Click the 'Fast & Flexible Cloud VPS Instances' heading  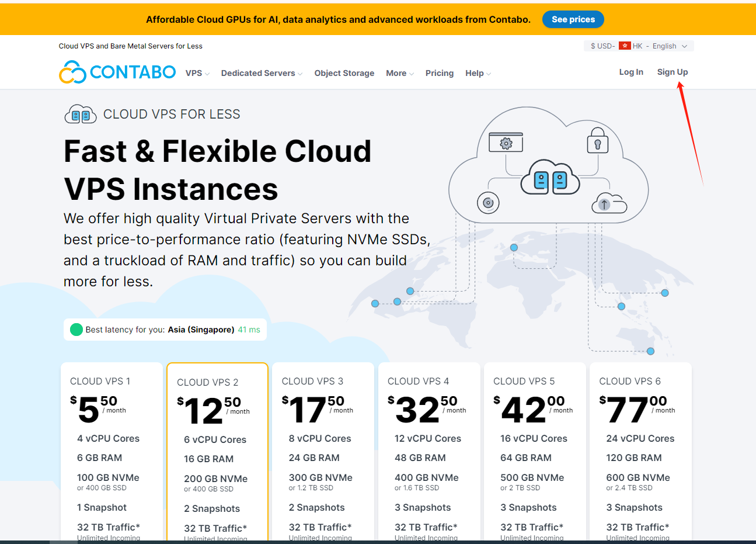click(x=218, y=170)
